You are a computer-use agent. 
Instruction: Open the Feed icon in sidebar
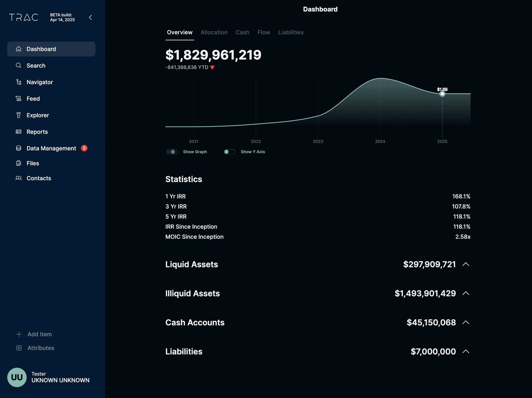(x=18, y=99)
